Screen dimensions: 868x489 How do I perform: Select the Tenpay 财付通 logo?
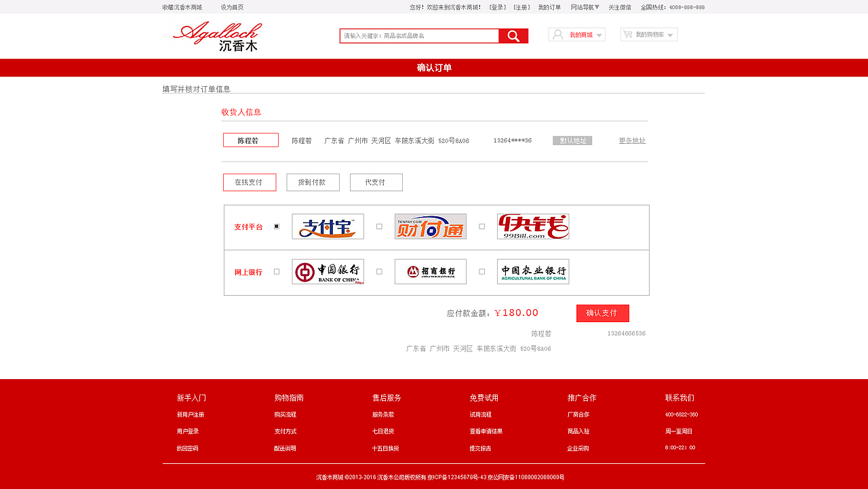[431, 227]
